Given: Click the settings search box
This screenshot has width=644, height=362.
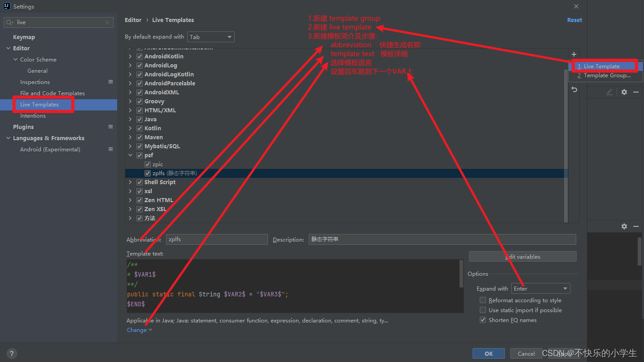Looking at the screenshot, I should (58, 22).
